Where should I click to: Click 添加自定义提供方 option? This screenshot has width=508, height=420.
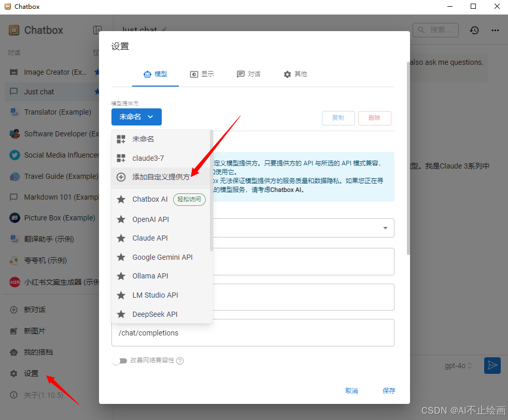(162, 177)
